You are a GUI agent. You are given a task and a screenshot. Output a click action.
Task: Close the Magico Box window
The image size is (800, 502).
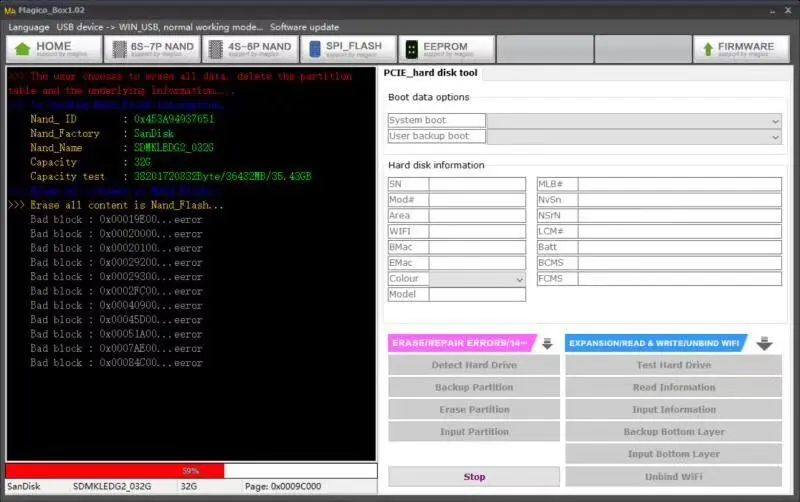coord(788,10)
